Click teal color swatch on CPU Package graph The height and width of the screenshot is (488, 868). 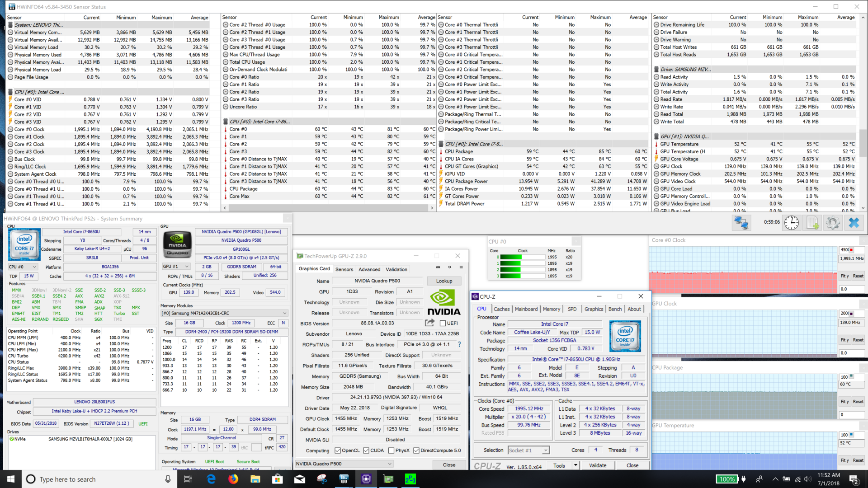(x=852, y=376)
